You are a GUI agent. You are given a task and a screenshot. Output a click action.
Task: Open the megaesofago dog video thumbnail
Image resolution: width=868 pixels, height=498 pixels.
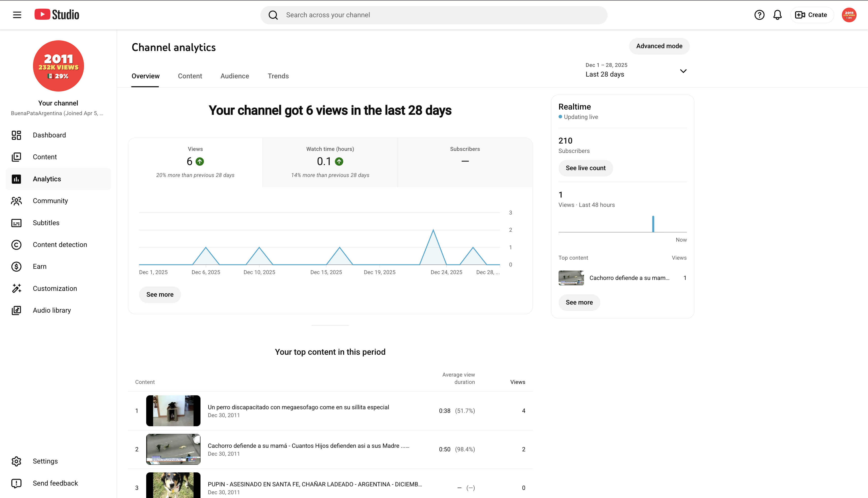pos(173,411)
